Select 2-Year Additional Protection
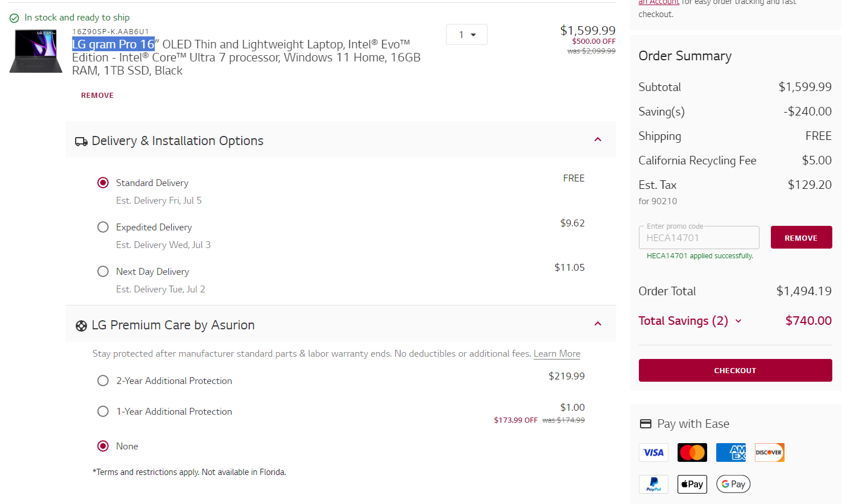This screenshot has height=504, width=867. (x=103, y=381)
